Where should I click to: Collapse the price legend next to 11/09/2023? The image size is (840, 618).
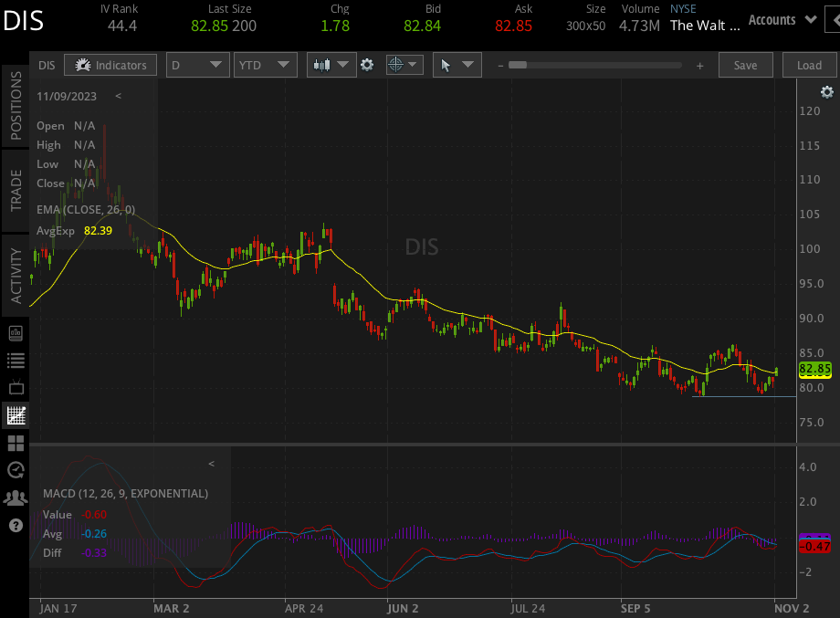click(118, 95)
